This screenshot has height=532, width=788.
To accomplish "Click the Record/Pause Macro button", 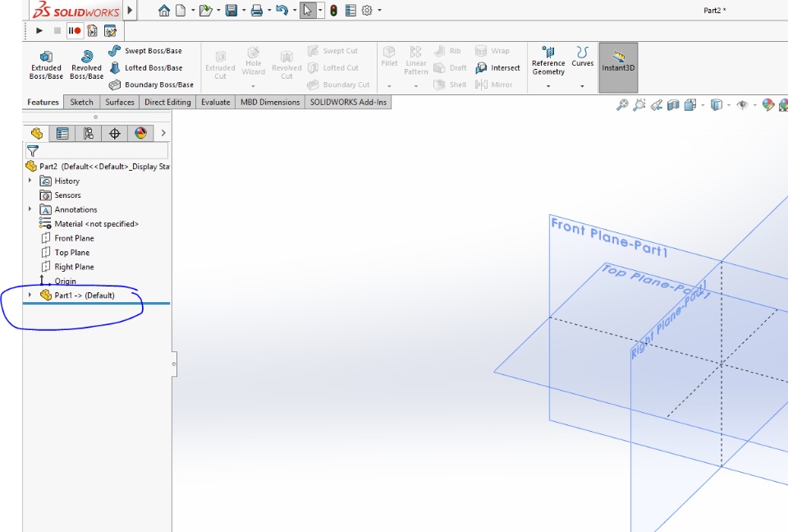I will point(75,30).
